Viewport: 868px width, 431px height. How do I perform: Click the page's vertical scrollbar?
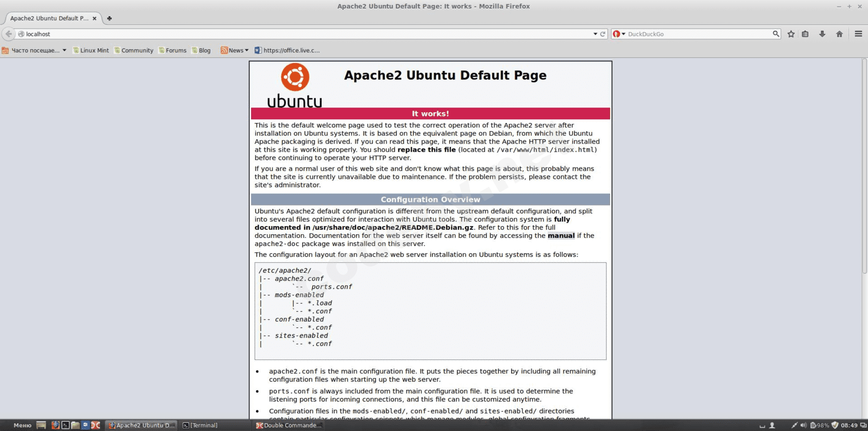[x=865, y=166]
